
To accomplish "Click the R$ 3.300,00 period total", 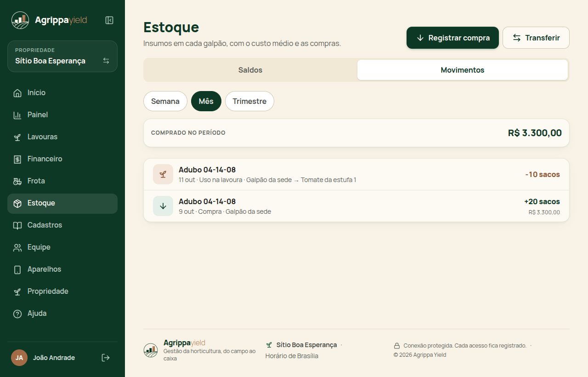I will tap(535, 133).
